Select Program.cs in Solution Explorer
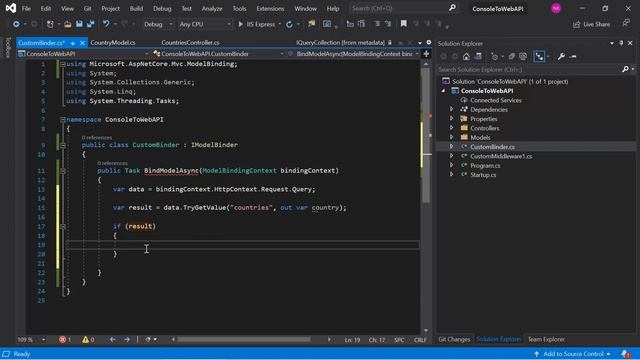640x360 pixels. pos(485,165)
